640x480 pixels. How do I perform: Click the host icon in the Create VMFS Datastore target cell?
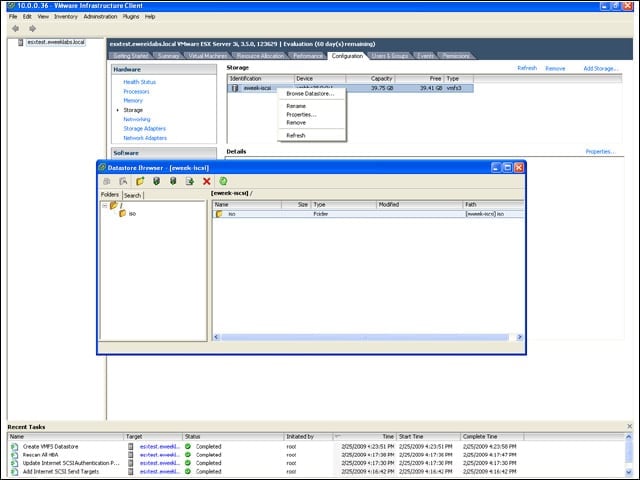click(131, 447)
